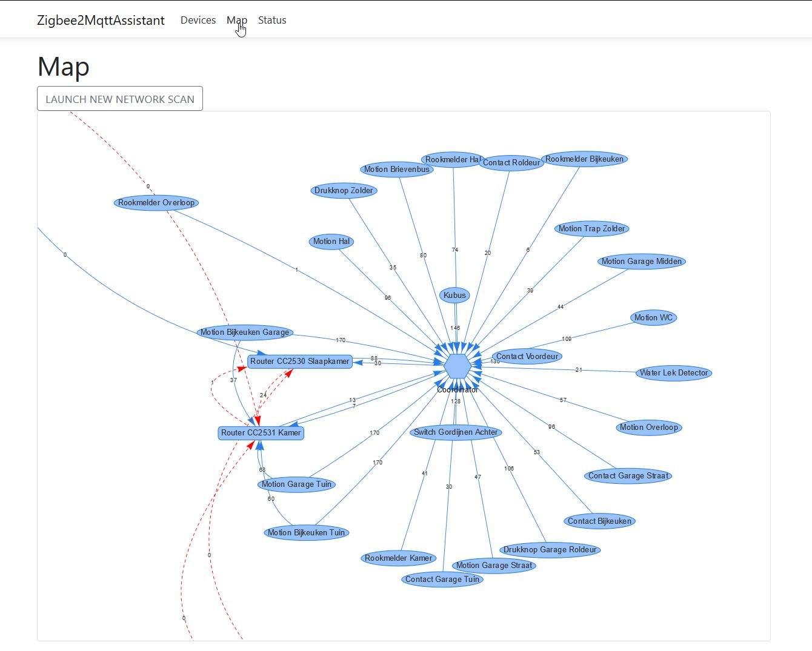The width and height of the screenshot is (812, 651).
Task: Click the Coordinator hexagon node
Action: [457, 366]
